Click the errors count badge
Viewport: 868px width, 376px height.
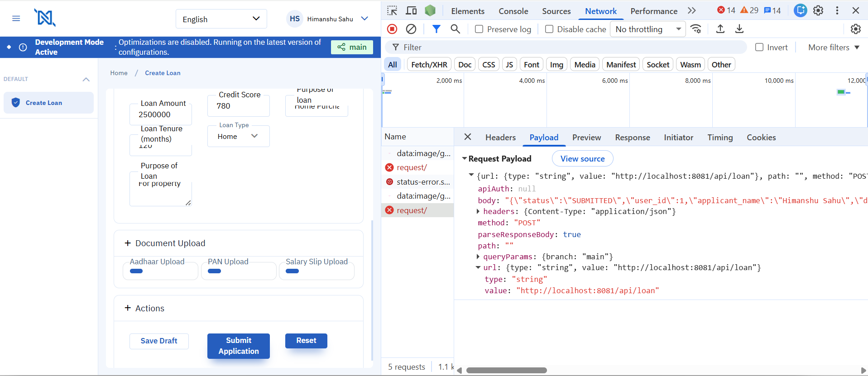click(x=726, y=10)
